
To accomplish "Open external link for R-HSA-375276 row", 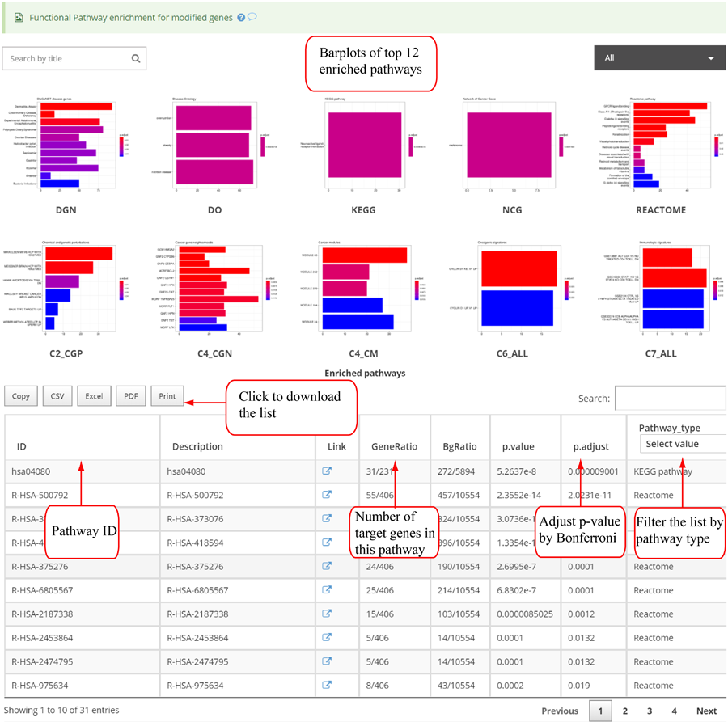I will pyautogui.click(x=328, y=567).
